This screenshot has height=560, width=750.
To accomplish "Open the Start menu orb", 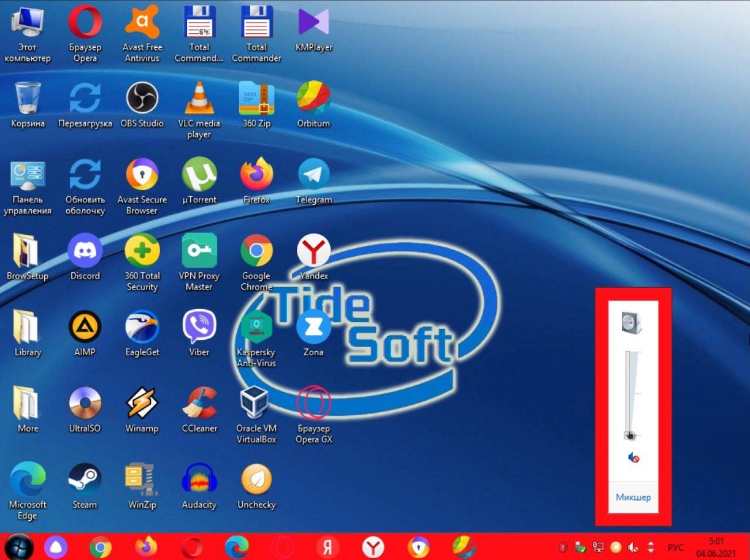I will point(19,546).
